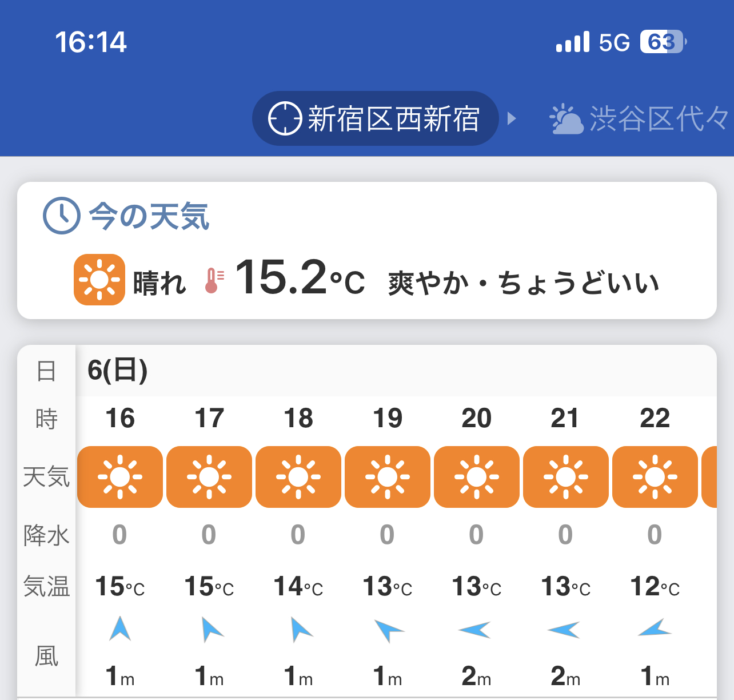Tap the 2m wind speed at 21時

[565, 677]
